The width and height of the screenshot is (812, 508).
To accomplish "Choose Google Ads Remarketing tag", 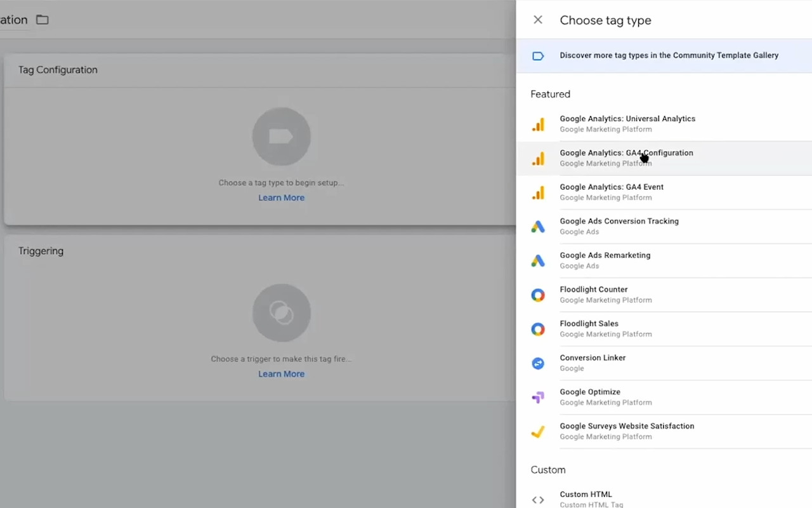I will pos(664,261).
